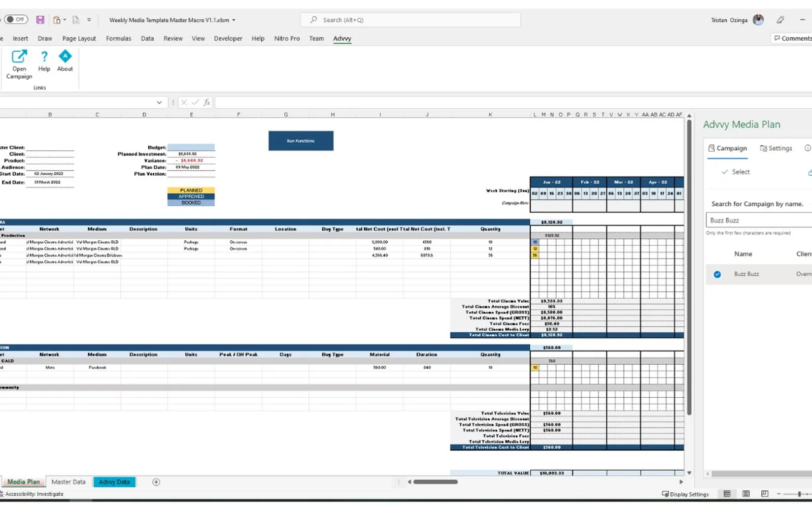Switch to the Advvy Data sheet tab
The width and height of the screenshot is (812, 508).
[x=114, y=482]
